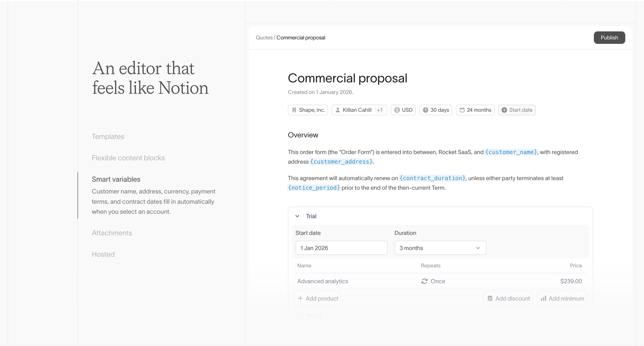Click the Trial section title

pyautogui.click(x=311, y=216)
